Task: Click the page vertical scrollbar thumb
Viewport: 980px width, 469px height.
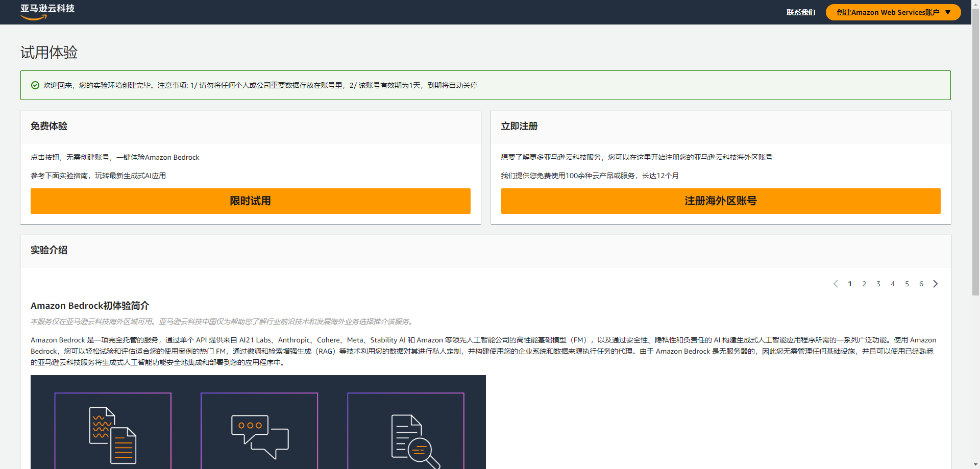Action: tap(975, 152)
